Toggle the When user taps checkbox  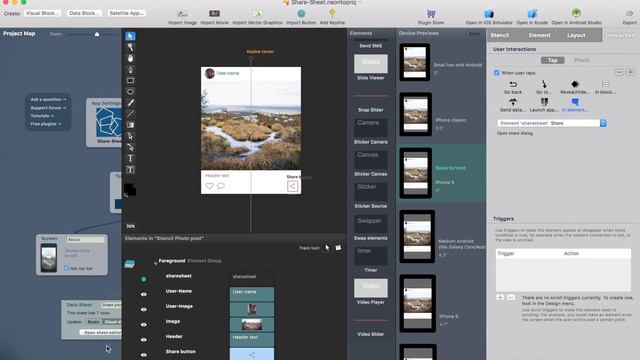(496, 73)
